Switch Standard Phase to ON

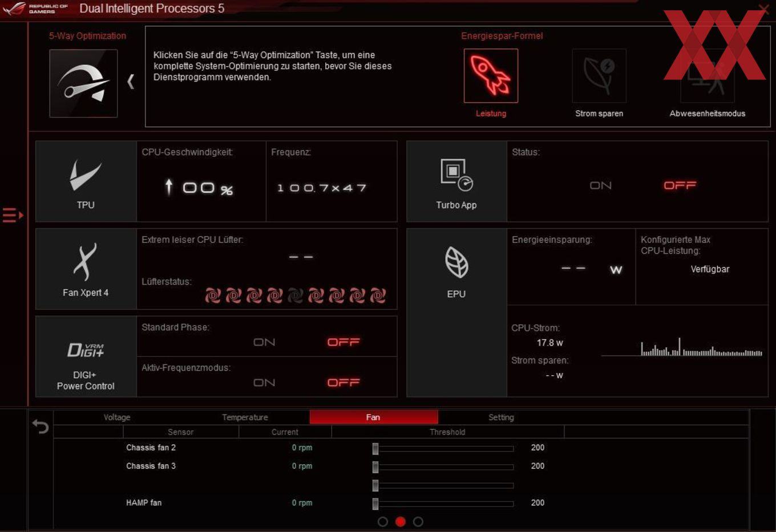pos(264,342)
